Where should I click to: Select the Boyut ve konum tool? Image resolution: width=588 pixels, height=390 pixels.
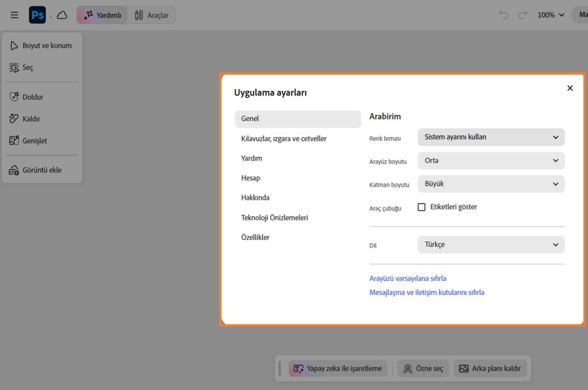coord(42,46)
